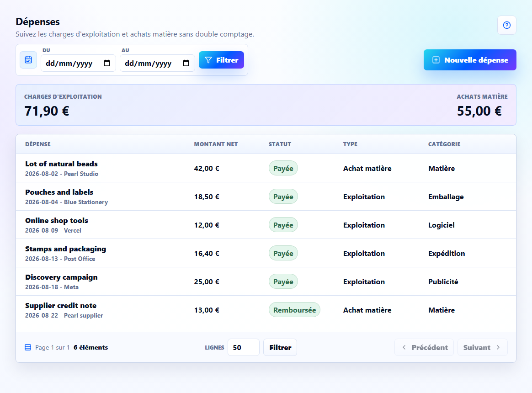Click the Remboursée status badge

click(x=294, y=310)
